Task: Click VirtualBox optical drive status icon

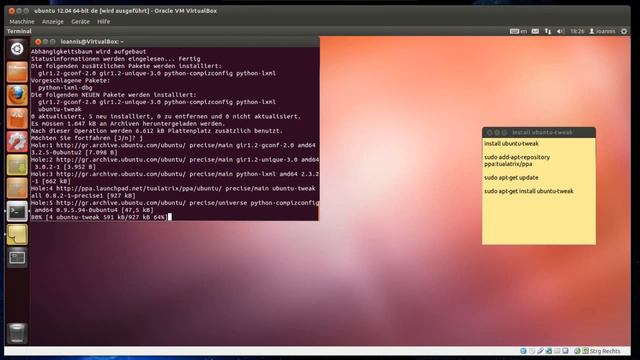Action: click(532, 351)
